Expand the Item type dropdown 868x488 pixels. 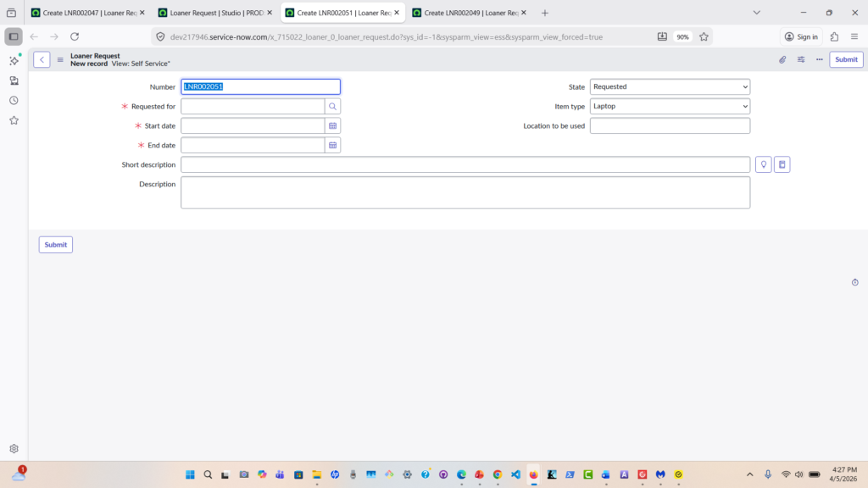(670, 106)
